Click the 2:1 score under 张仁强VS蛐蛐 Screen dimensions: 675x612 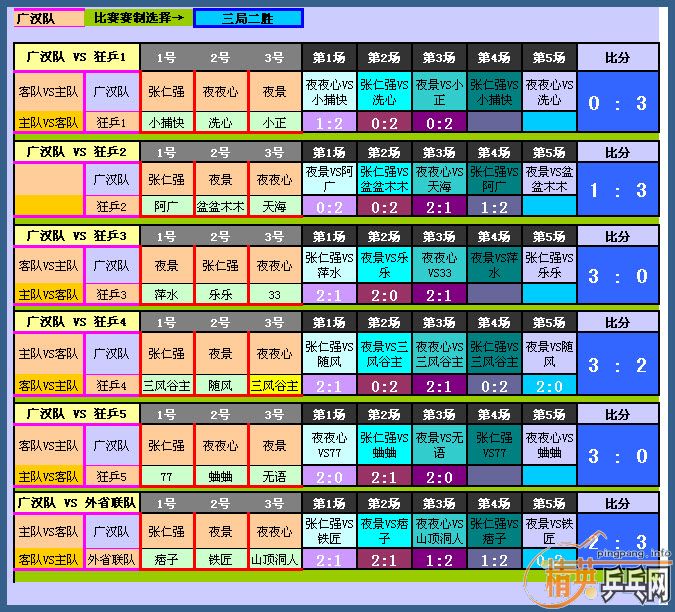(x=384, y=477)
